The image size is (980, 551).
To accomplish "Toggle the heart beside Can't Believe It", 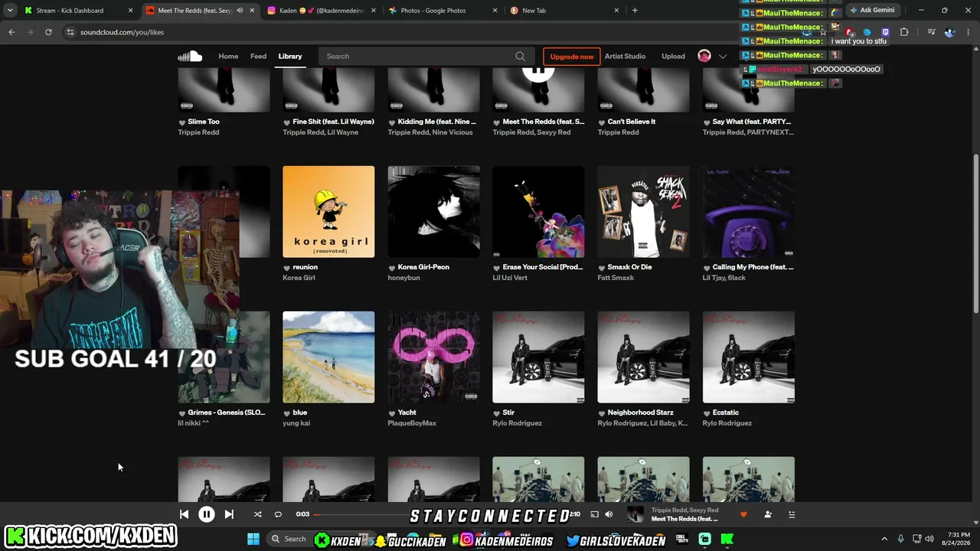I will coord(602,122).
